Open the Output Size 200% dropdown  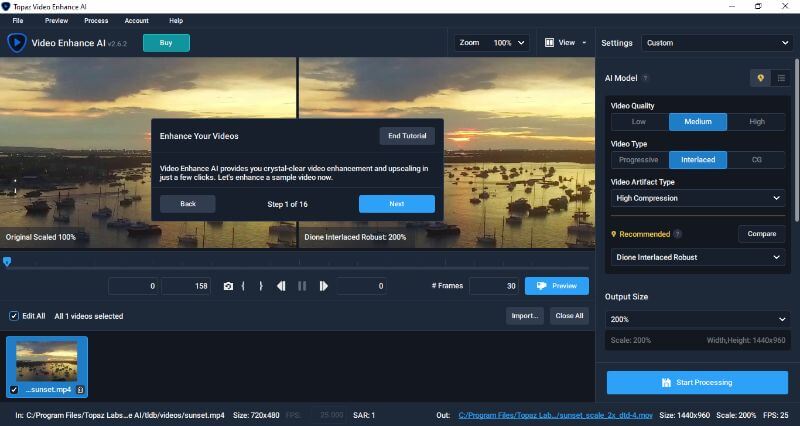(x=698, y=319)
